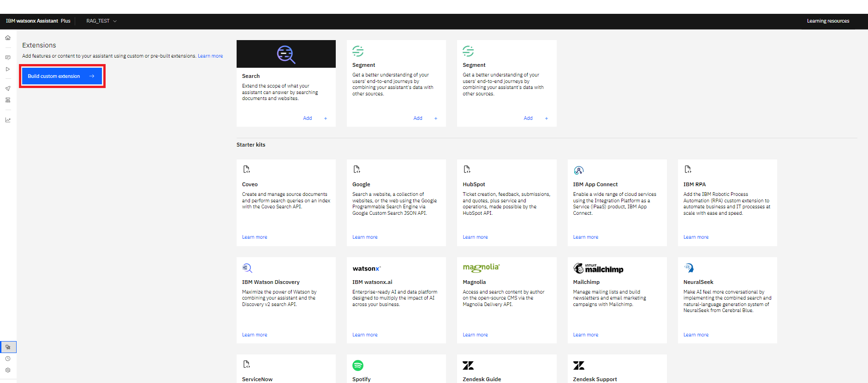868x383 pixels.
Task: Click Build custom extension button
Action: (62, 76)
